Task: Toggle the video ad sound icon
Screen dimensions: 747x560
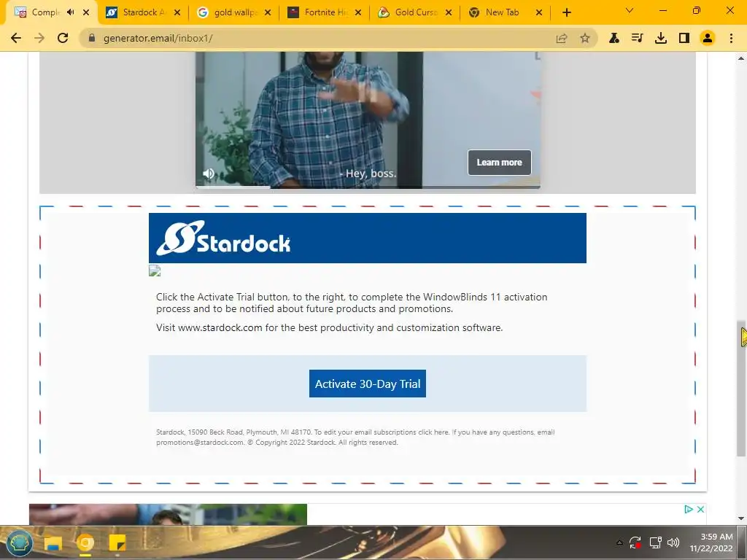Action: coord(209,174)
